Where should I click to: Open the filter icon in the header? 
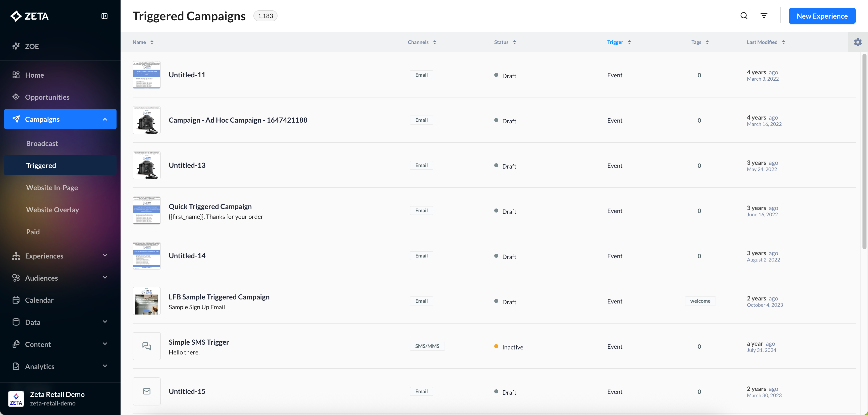click(764, 16)
